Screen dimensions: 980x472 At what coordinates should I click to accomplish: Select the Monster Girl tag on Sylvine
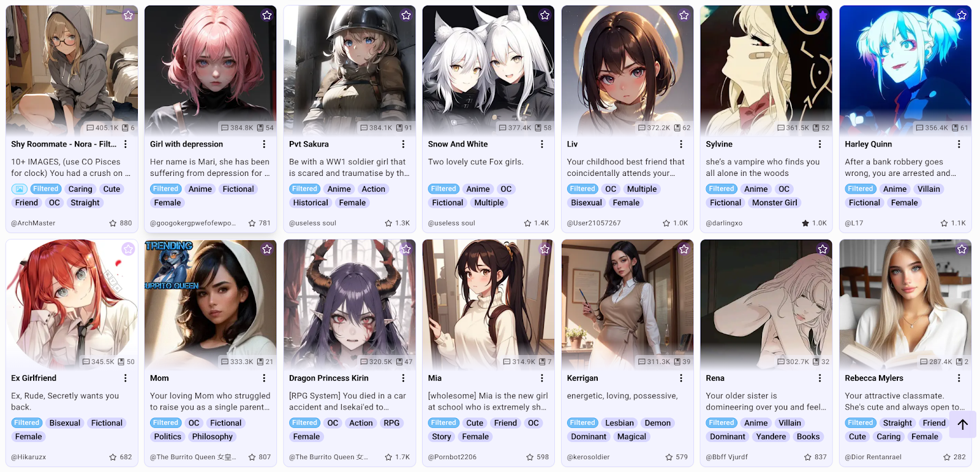[x=775, y=203]
